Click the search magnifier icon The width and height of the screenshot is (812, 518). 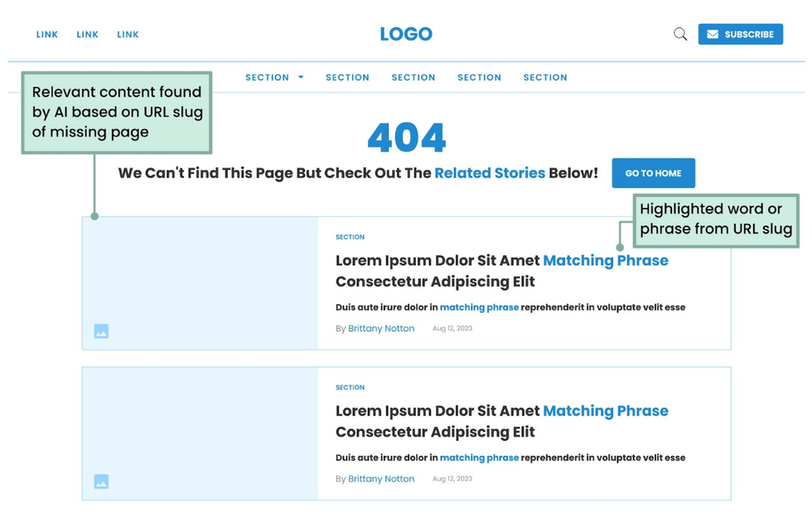(679, 34)
